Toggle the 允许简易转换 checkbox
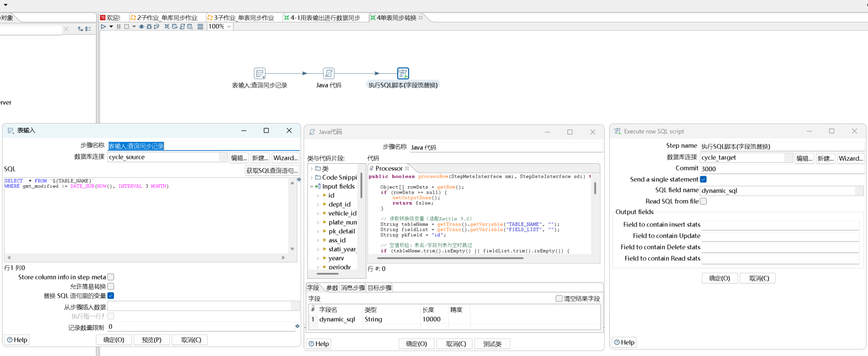This screenshot has height=356, width=868. tap(110, 286)
